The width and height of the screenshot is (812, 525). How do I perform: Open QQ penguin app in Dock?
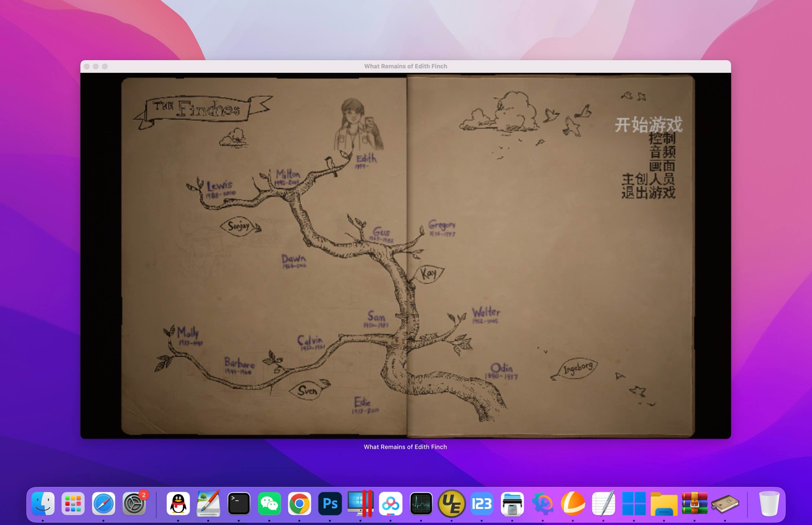pos(178,503)
